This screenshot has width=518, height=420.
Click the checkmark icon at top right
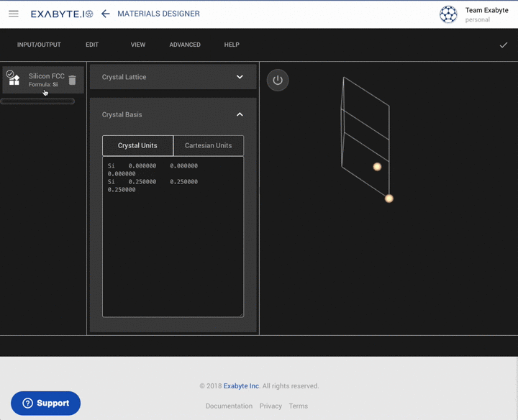point(504,45)
